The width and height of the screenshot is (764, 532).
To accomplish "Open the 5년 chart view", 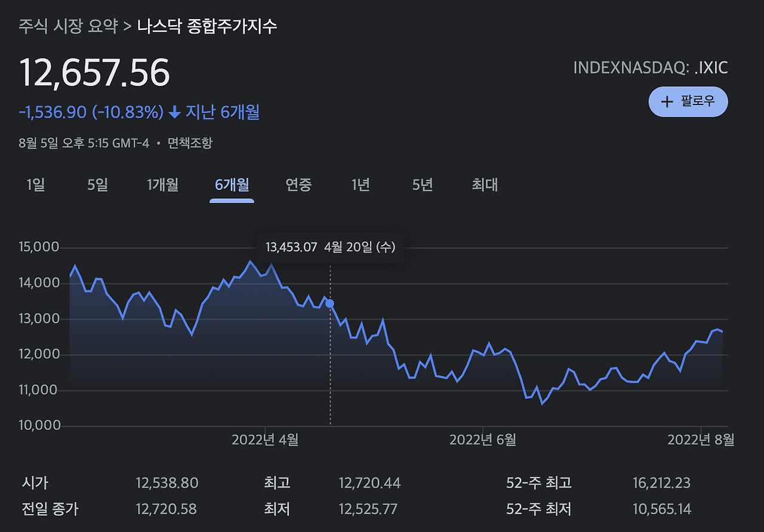I will tap(421, 186).
